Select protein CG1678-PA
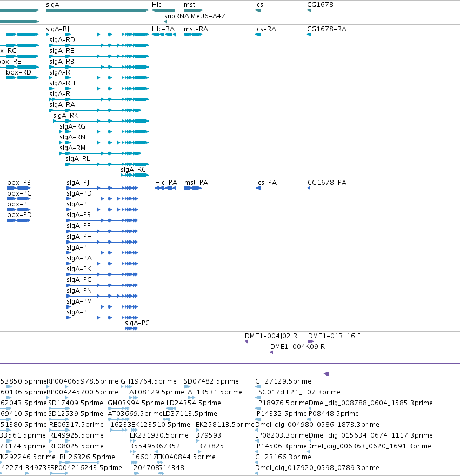The image size is (460, 476). (x=309, y=188)
